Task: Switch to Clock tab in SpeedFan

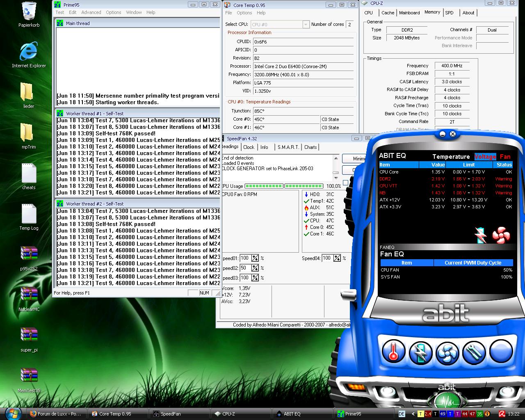Action: pyautogui.click(x=249, y=147)
